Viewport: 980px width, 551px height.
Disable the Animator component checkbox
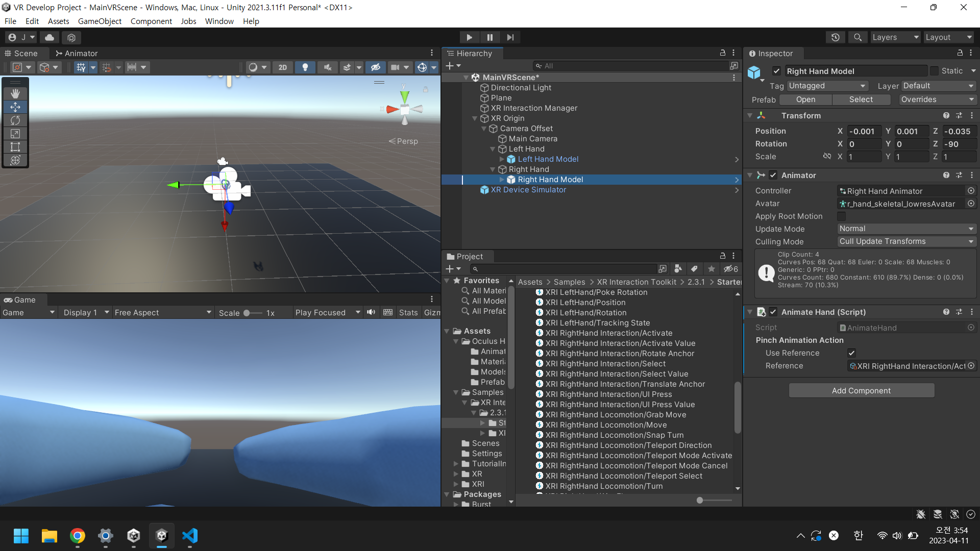tap(773, 176)
